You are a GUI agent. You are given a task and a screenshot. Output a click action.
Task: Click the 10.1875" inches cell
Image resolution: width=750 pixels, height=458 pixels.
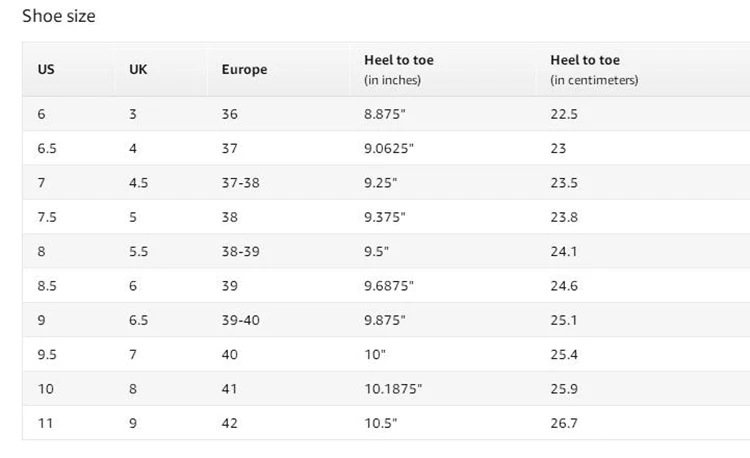tap(392, 389)
